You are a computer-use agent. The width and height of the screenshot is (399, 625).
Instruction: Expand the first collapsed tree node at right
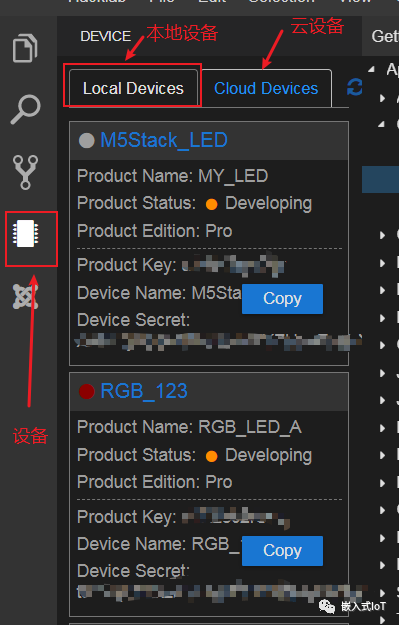[x=382, y=98]
